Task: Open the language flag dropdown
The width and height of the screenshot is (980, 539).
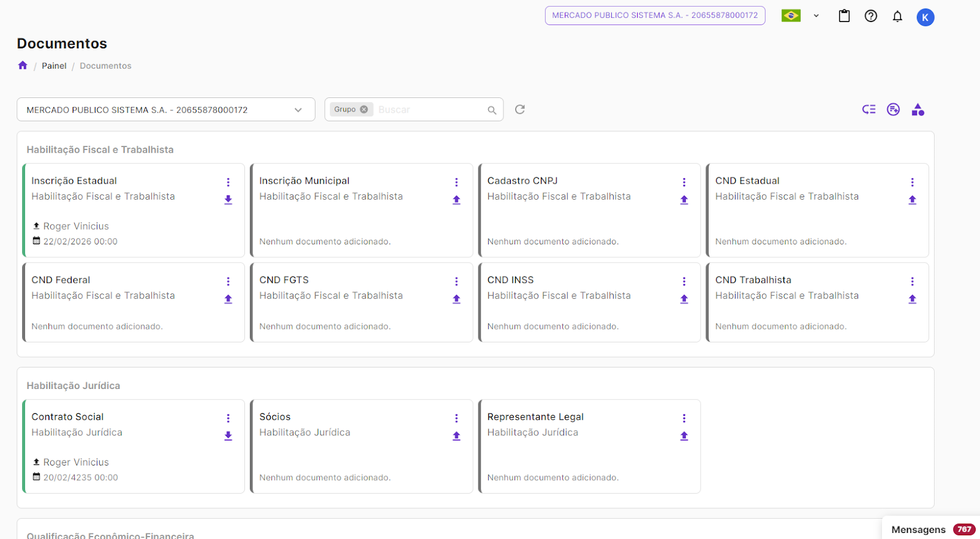Action: click(x=800, y=16)
